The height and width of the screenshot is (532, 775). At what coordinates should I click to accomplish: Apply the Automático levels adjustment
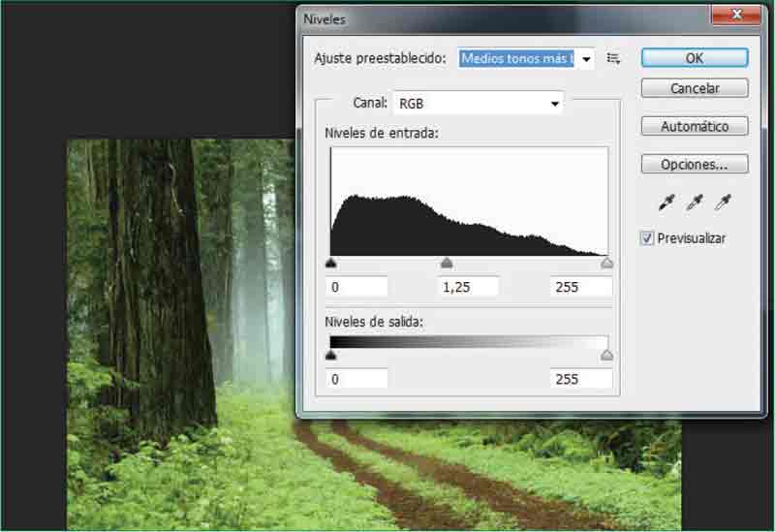click(x=694, y=127)
